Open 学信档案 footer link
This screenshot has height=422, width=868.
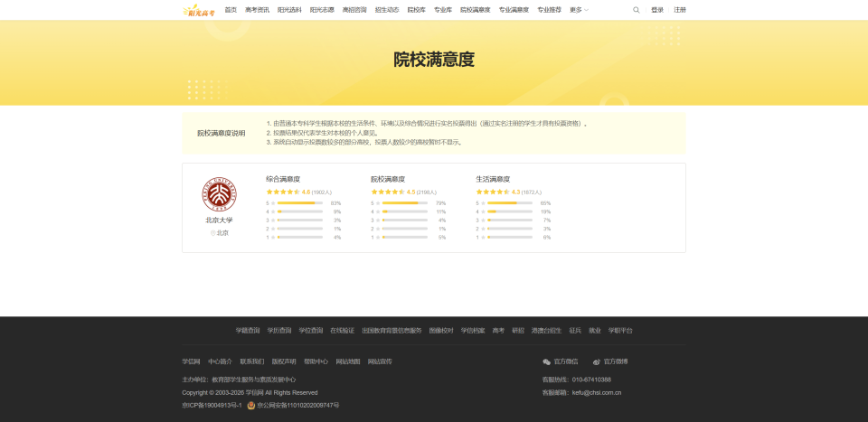[473, 331]
